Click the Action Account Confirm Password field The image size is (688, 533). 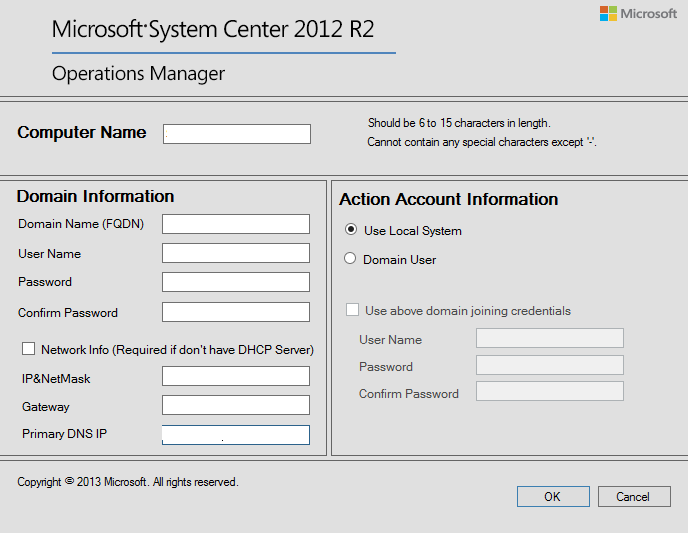(550, 392)
